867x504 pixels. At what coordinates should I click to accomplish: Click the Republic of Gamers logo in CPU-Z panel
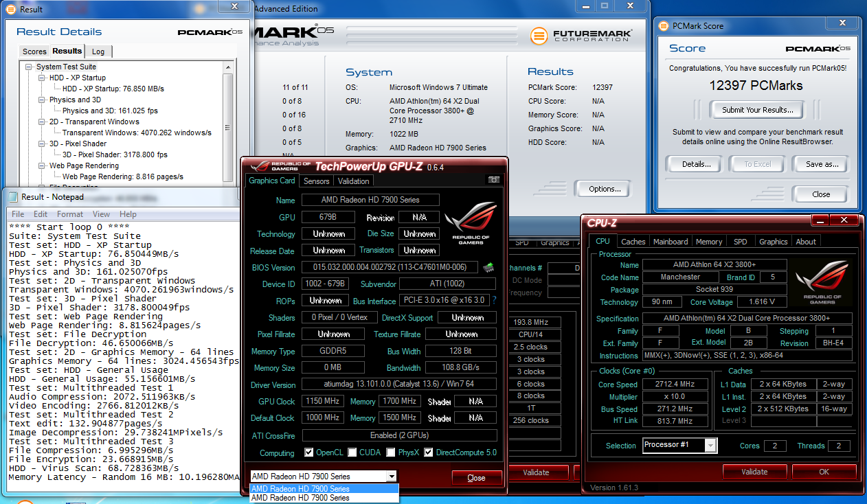[x=822, y=283]
